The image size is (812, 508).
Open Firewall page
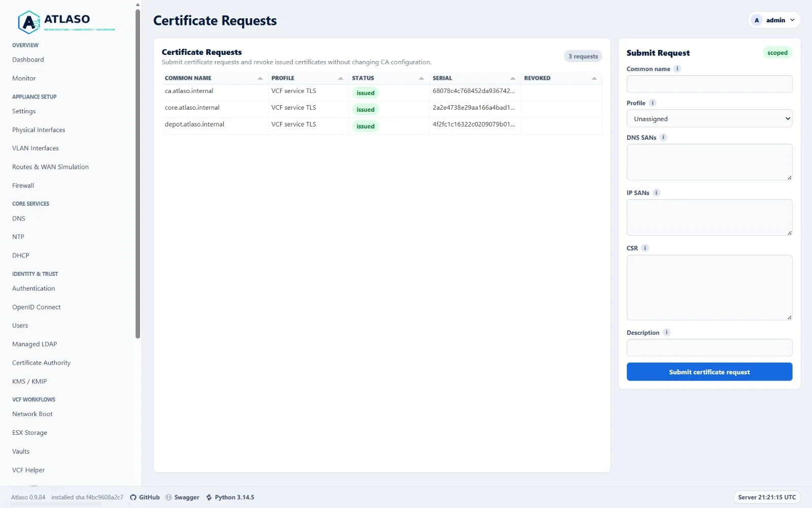[23, 185]
